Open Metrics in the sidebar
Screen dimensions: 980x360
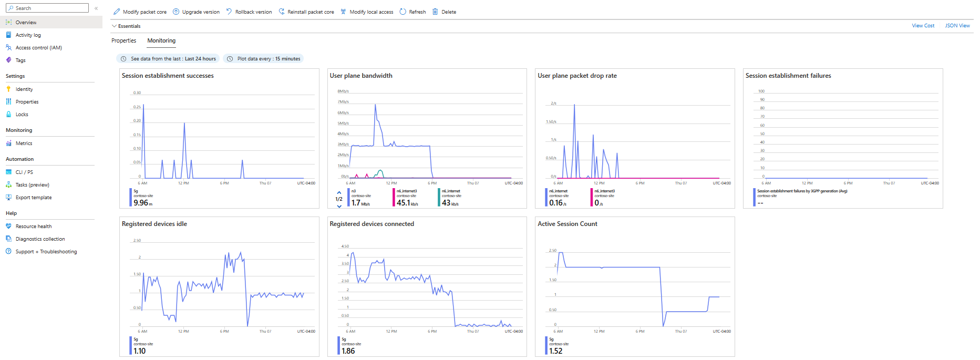click(x=24, y=143)
